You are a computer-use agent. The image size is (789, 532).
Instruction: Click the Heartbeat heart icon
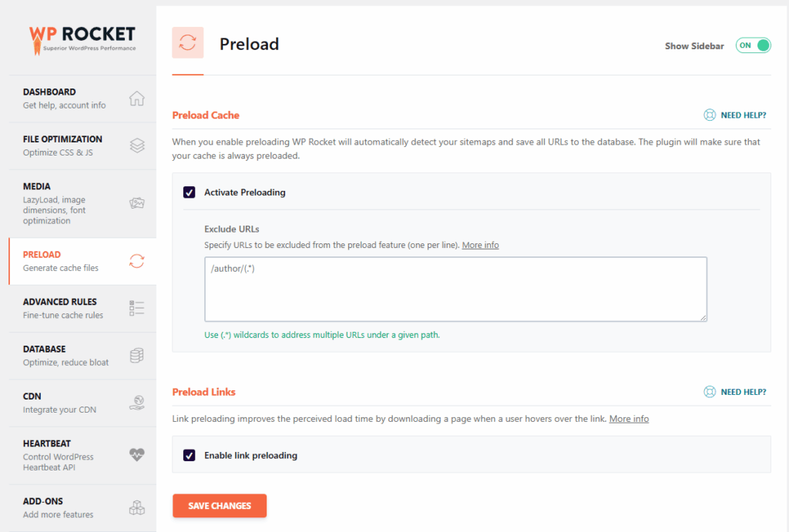click(x=137, y=455)
